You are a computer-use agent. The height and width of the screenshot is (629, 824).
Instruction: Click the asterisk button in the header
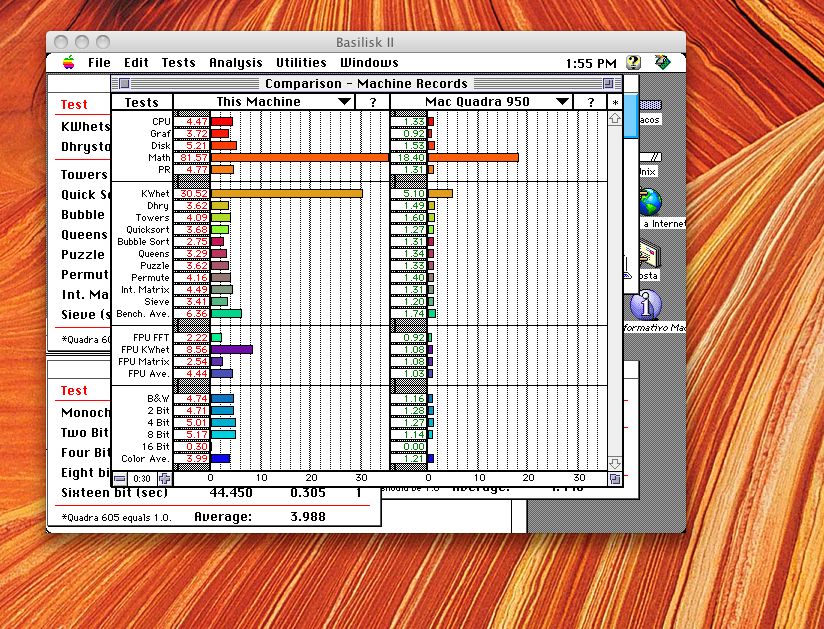[615, 102]
